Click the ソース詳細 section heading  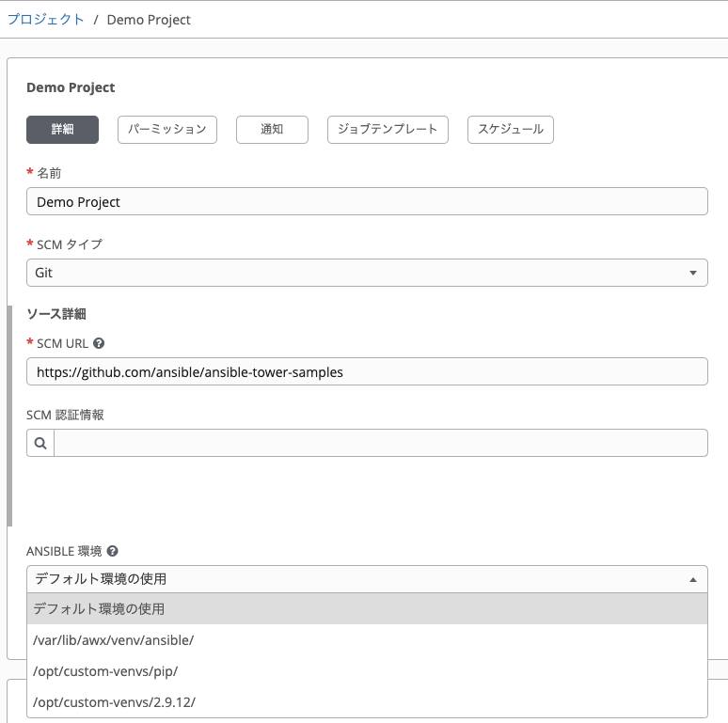(x=56, y=314)
